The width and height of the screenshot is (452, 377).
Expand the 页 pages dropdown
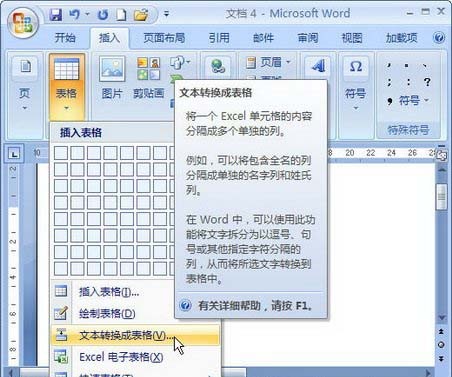click(25, 83)
